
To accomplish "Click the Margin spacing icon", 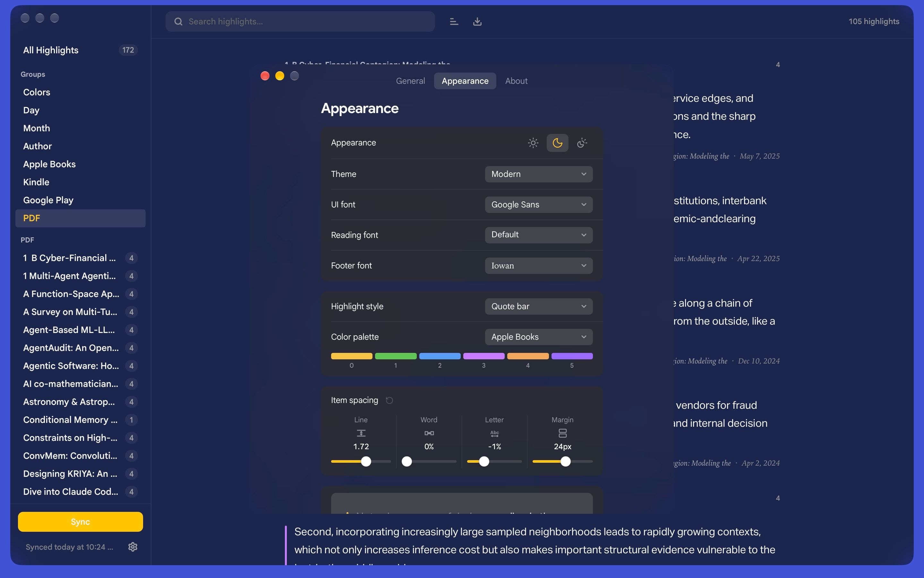I will tap(562, 433).
